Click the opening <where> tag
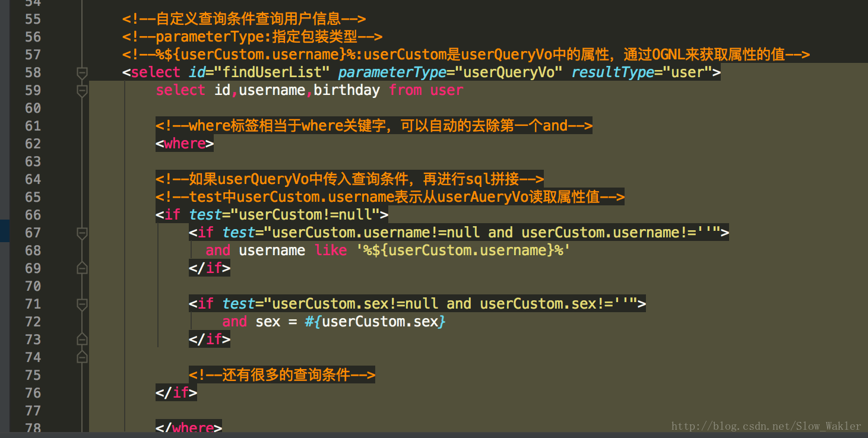This screenshot has height=438, width=868. pyautogui.click(x=185, y=144)
